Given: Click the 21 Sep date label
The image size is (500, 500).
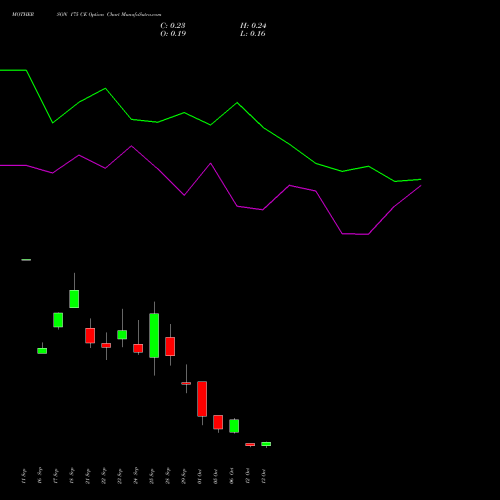Looking at the screenshot, I should 88,476.
